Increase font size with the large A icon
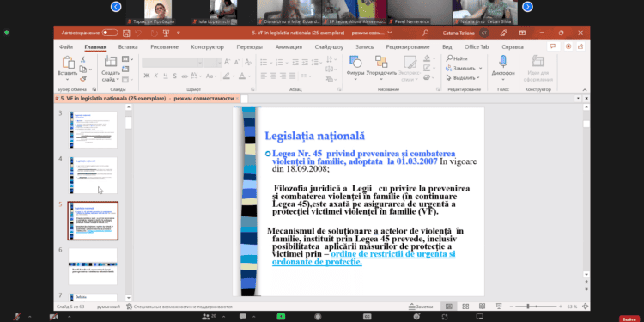The image size is (644, 322). pos(228,62)
